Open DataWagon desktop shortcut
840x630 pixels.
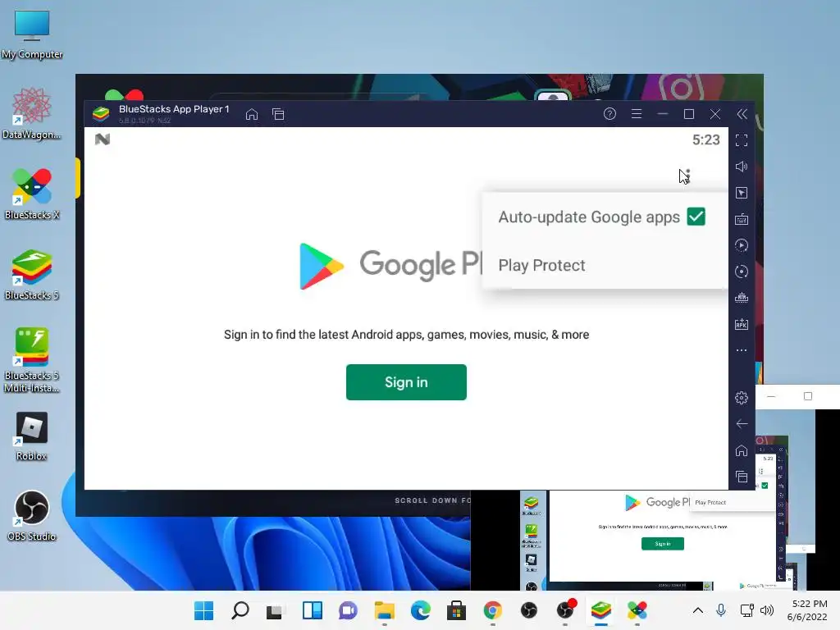click(32, 113)
